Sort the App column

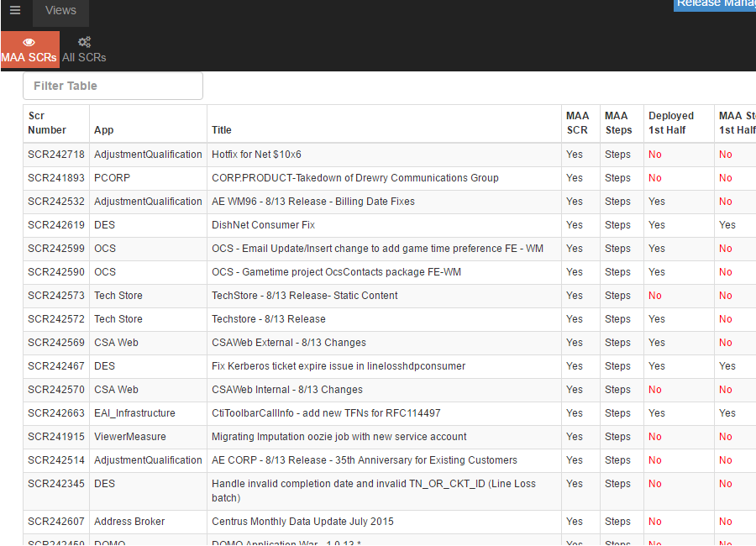pyautogui.click(x=101, y=130)
